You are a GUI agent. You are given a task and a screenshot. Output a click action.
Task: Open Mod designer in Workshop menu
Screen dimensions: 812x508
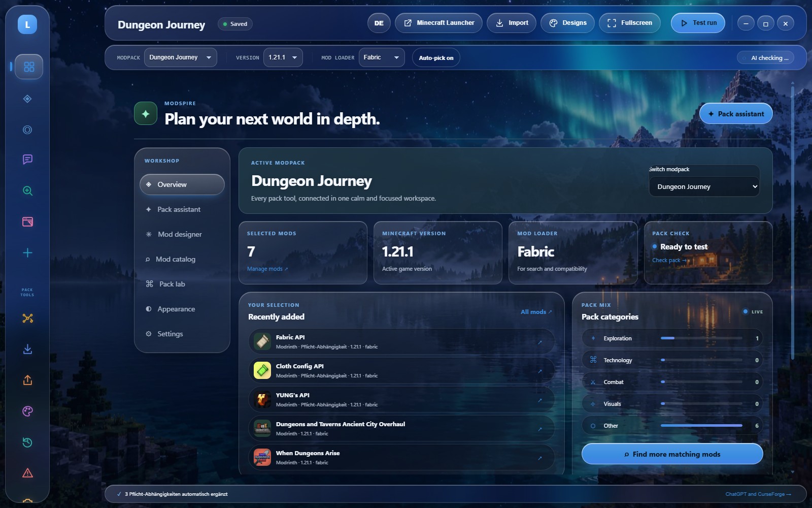click(182, 234)
